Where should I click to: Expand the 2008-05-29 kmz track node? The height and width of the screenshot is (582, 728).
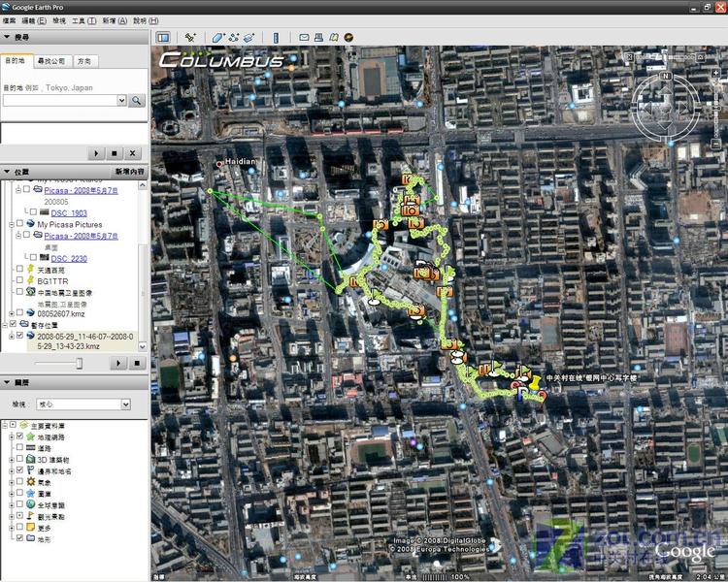coord(12,336)
